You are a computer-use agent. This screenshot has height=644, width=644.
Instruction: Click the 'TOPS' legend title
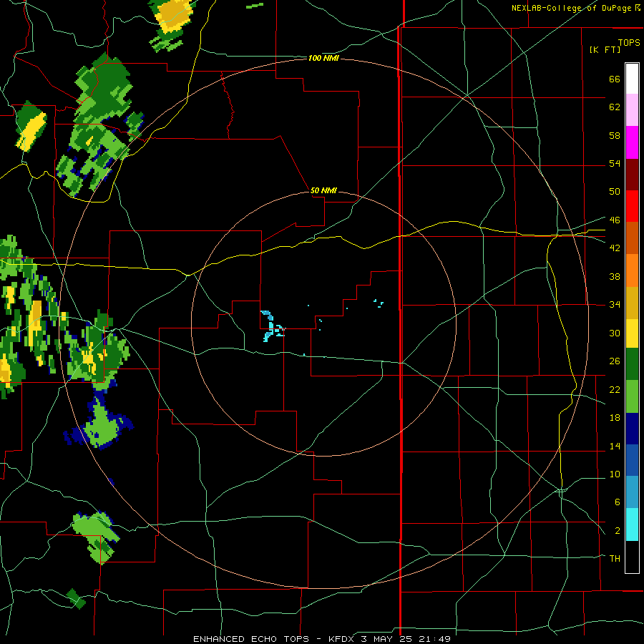point(629,42)
